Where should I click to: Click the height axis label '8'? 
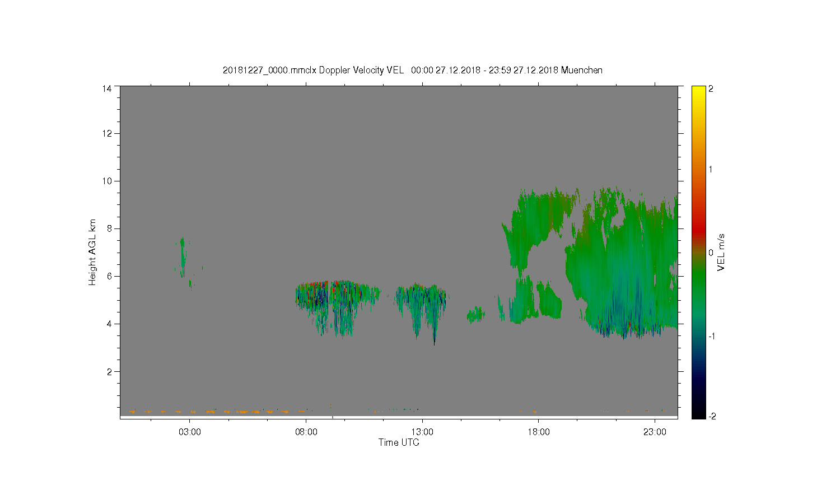pos(109,228)
